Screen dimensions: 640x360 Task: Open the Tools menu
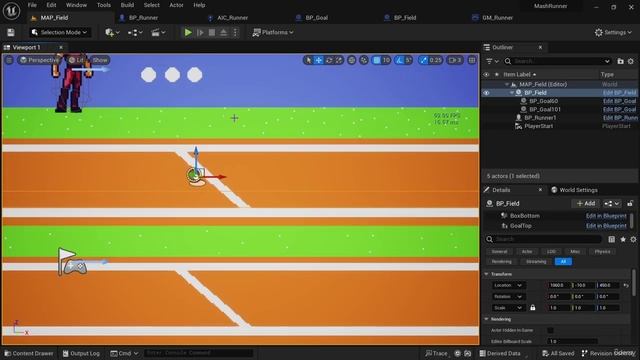point(104,5)
